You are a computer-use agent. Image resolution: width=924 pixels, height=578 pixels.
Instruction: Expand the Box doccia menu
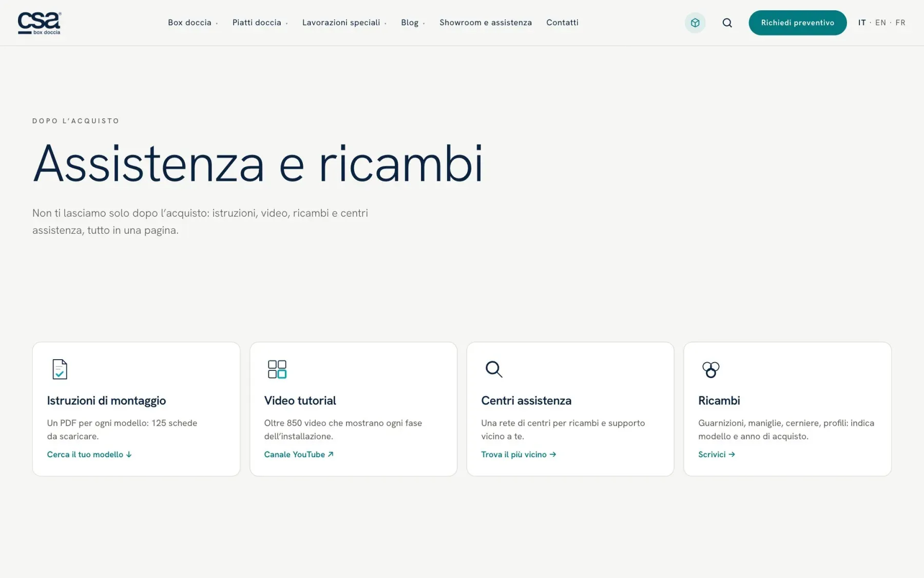click(192, 23)
